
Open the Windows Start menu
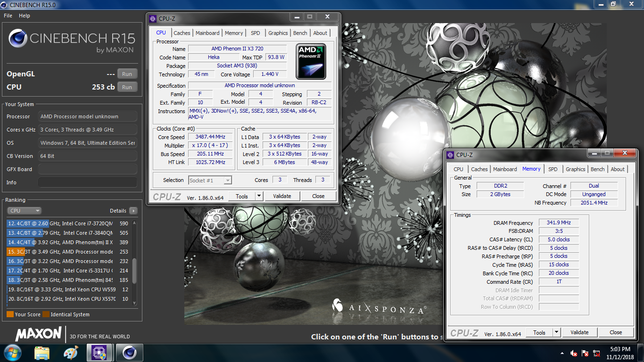(x=12, y=353)
